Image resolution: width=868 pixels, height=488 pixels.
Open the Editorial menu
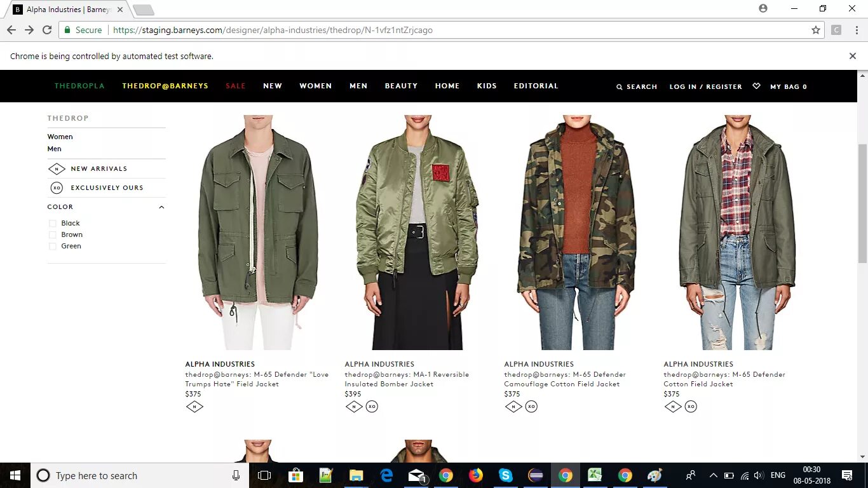536,86
